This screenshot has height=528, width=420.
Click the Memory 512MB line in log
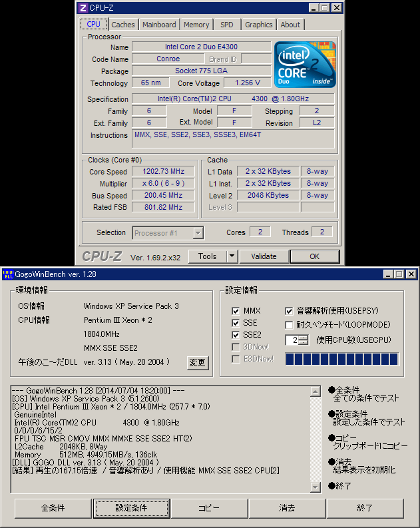click(x=86, y=455)
